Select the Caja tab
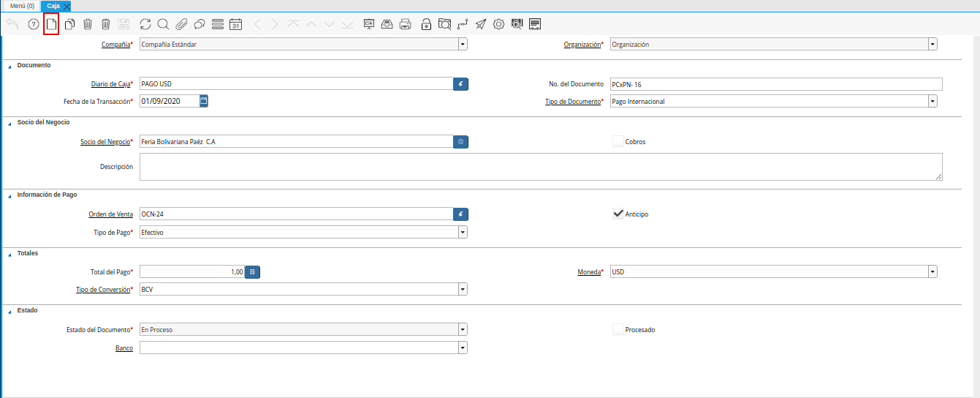Screen dimensions: 980x398 tap(53, 6)
